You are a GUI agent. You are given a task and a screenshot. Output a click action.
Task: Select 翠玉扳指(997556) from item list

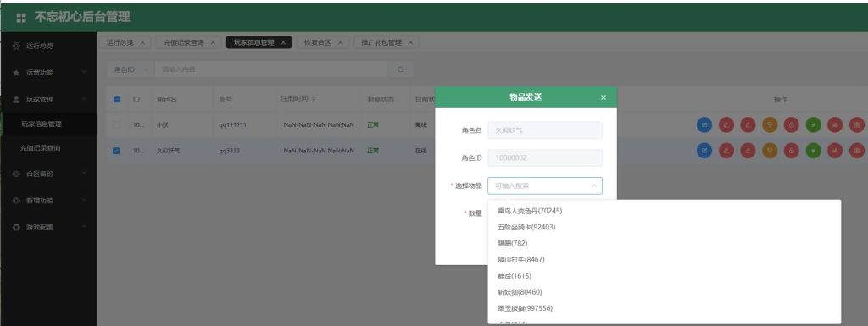coord(665,307)
